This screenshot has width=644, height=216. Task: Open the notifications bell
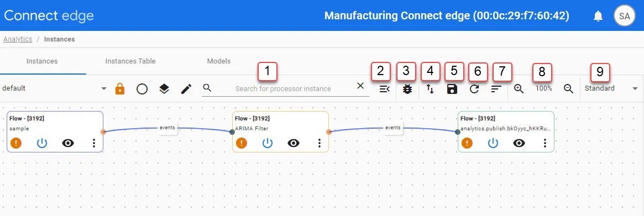599,16
